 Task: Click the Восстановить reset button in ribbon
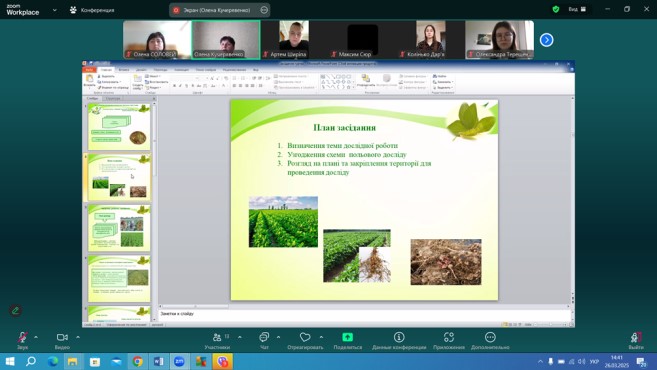[x=157, y=82]
